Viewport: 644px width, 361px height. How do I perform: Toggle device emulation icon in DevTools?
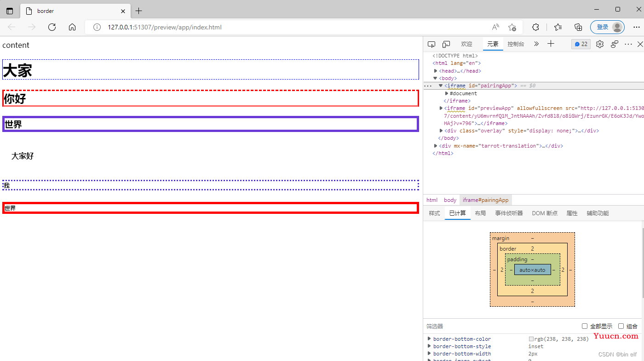[446, 44]
